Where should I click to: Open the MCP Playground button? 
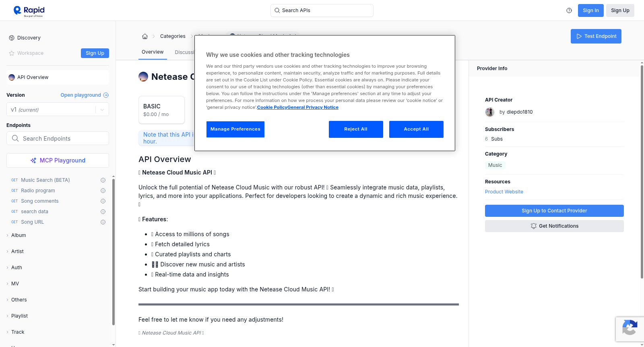click(58, 160)
